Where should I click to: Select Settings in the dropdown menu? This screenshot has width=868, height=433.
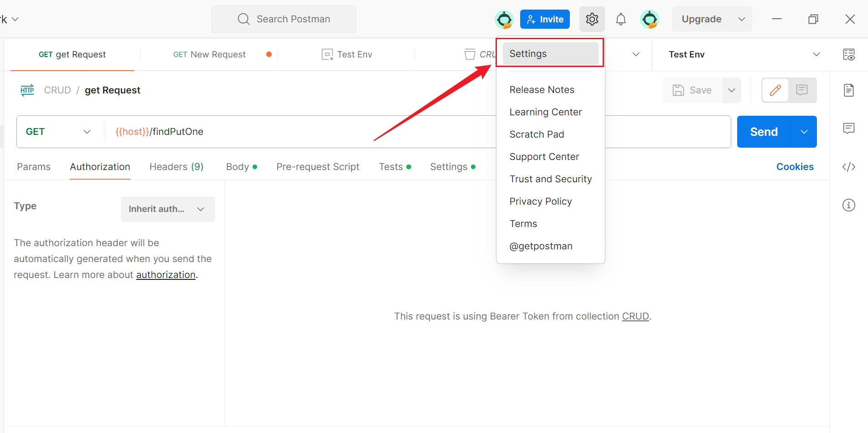point(550,54)
